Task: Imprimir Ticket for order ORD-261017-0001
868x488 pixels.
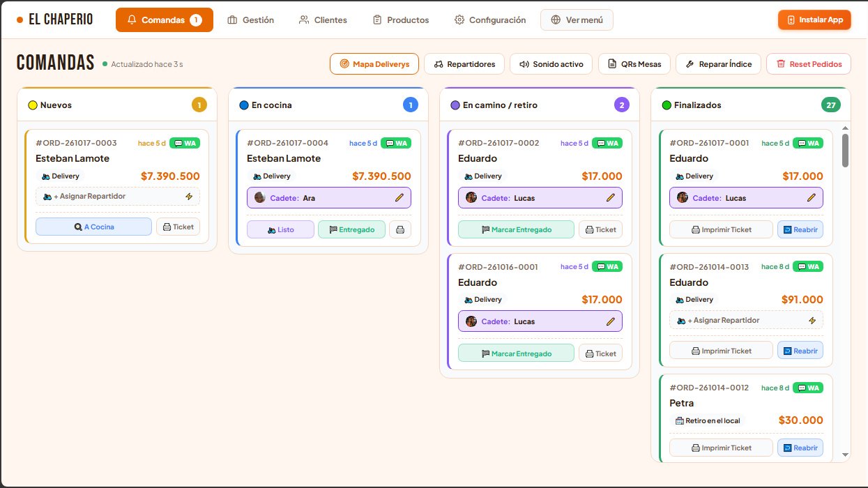Action: [x=721, y=229]
